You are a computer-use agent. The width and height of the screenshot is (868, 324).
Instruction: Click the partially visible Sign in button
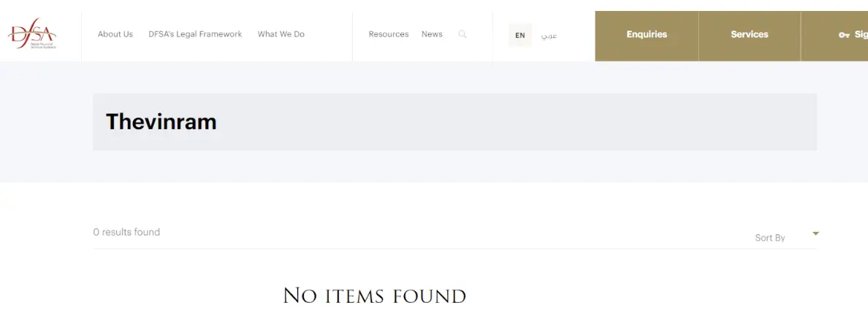tap(834, 36)
